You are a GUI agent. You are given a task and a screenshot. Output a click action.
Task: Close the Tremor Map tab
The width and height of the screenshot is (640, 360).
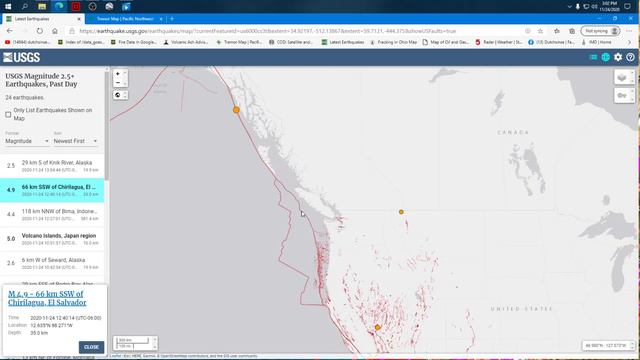pos(161,19)
